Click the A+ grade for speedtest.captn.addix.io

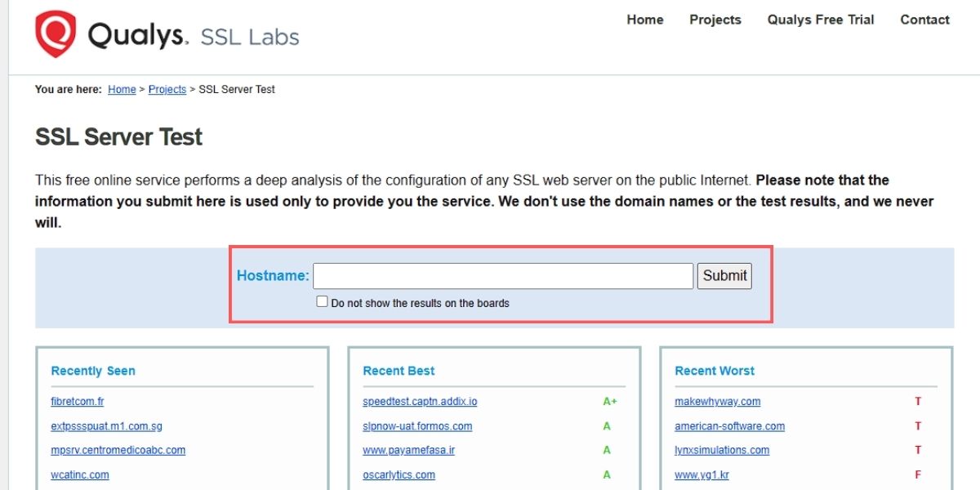[610, 402]
